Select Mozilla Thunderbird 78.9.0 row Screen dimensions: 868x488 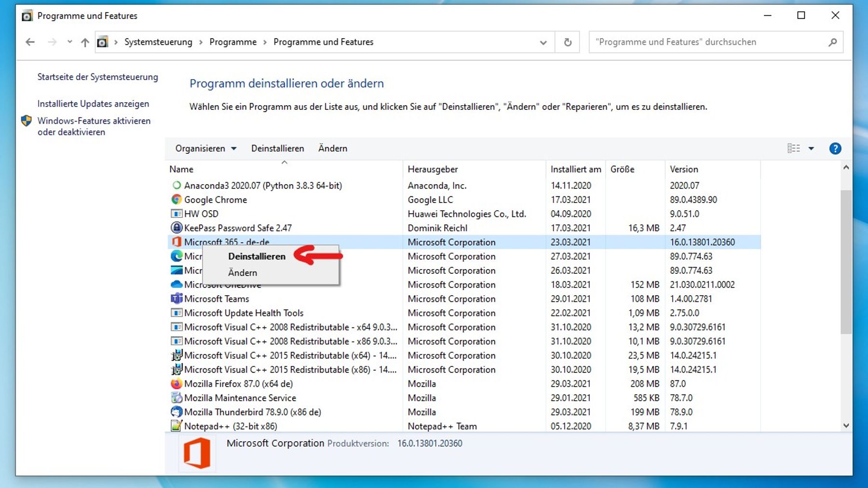464,412
